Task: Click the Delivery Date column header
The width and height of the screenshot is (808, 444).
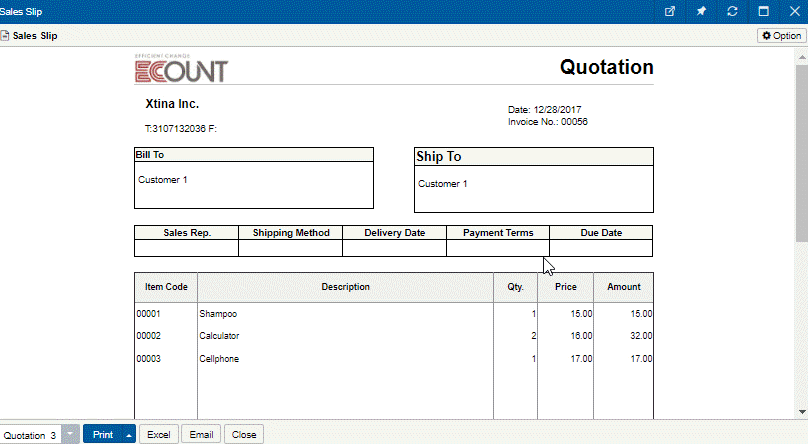Action: (395, 233)
